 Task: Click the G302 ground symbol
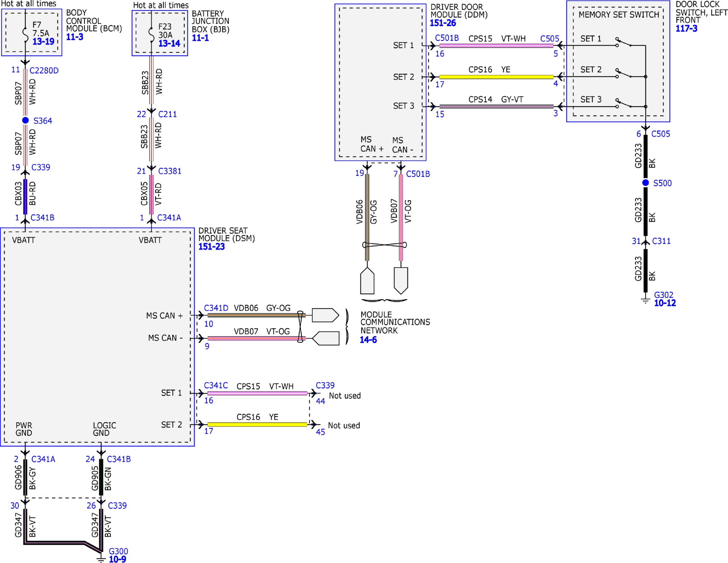645,300
